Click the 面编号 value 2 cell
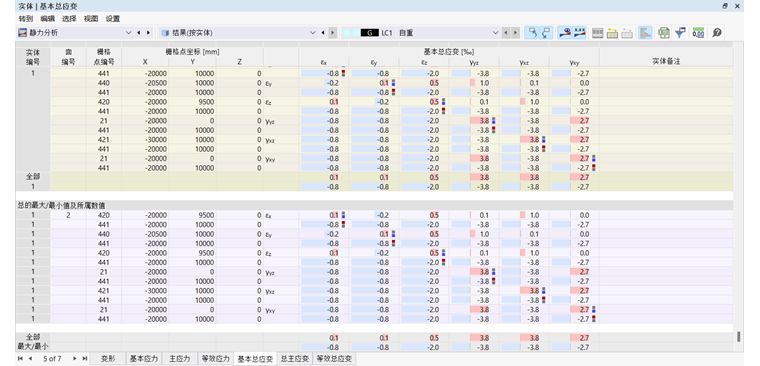 68,215
